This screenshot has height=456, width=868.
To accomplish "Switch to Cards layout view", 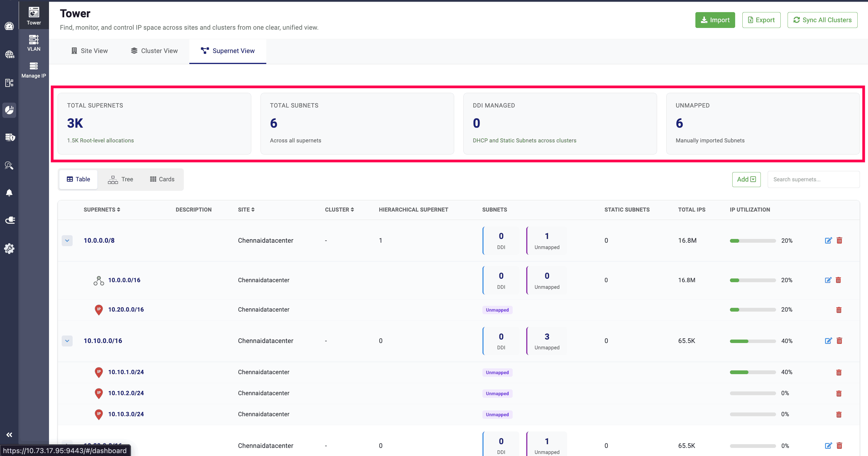I will coord(162,179).
